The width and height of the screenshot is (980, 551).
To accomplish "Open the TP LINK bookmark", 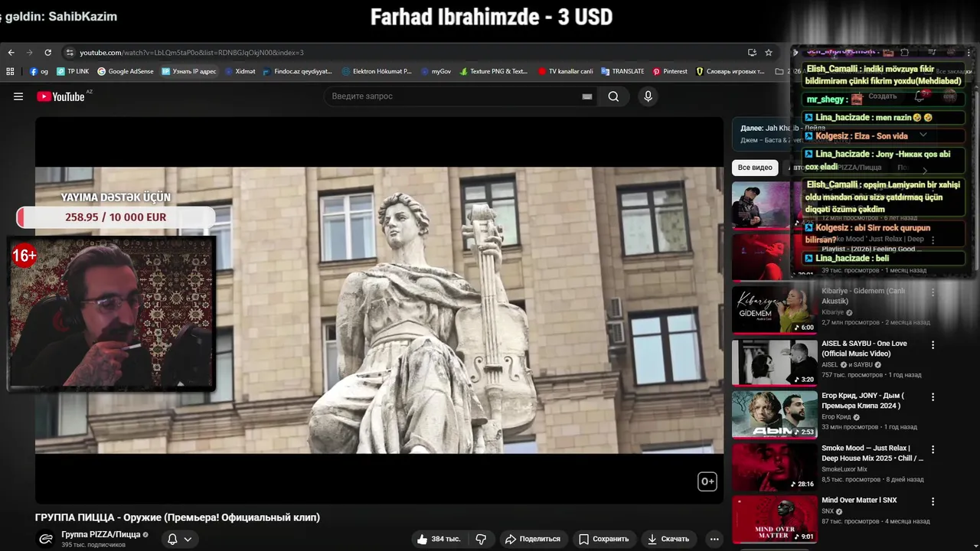I will point(73,71).
